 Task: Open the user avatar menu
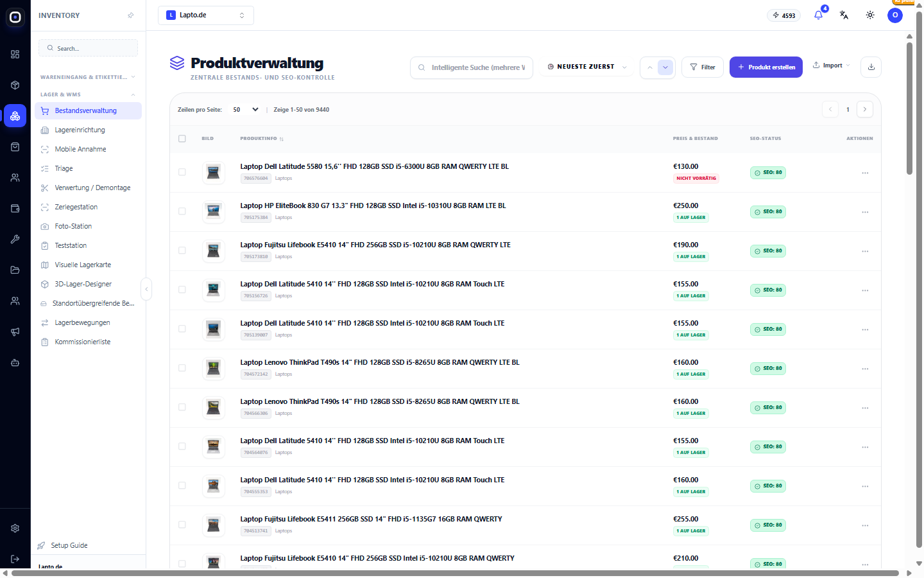(x=895, y=15)
